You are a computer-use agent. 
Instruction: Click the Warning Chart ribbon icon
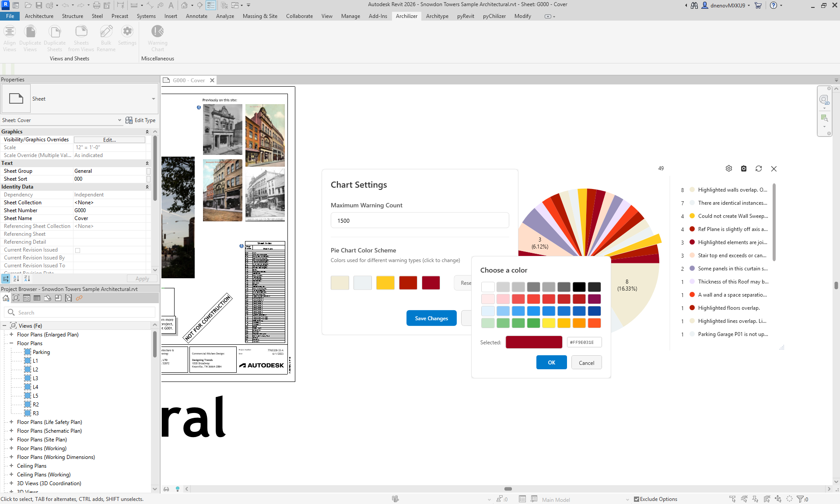157,32
